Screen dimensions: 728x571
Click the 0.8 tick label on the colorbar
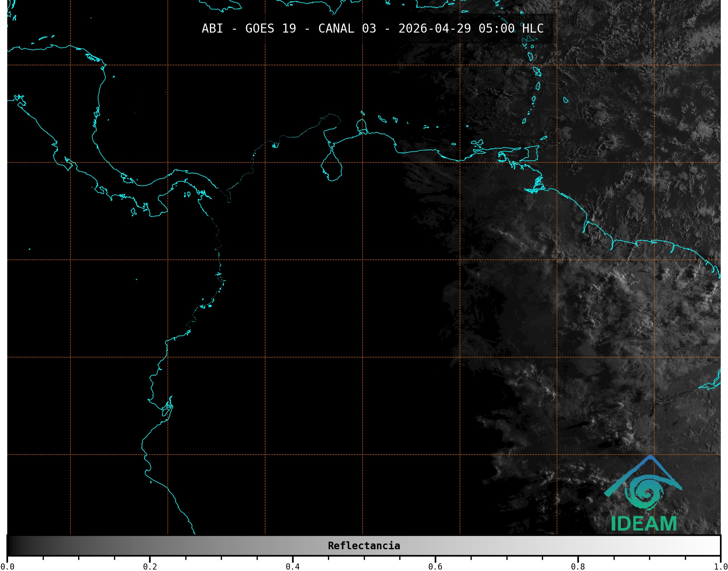[x=578, y=566]
